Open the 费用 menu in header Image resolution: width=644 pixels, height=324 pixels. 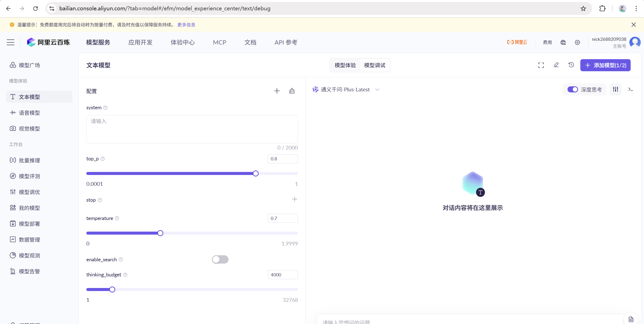click(547, 42)
